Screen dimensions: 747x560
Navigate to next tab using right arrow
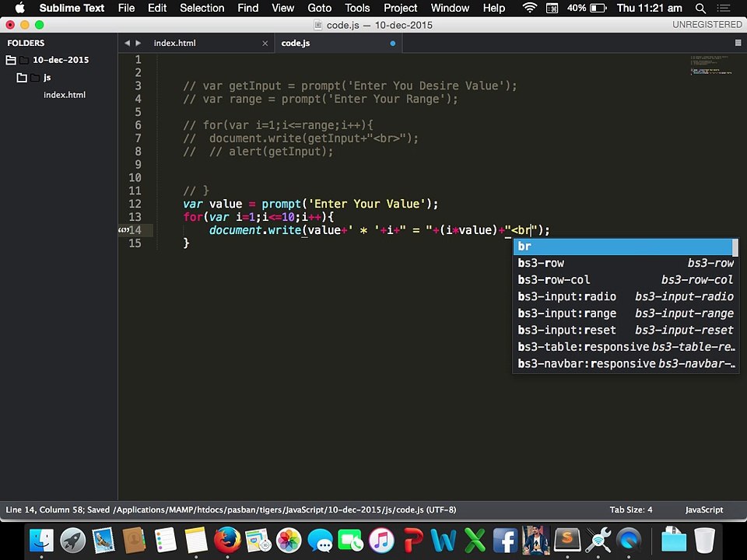coord(139,43)
